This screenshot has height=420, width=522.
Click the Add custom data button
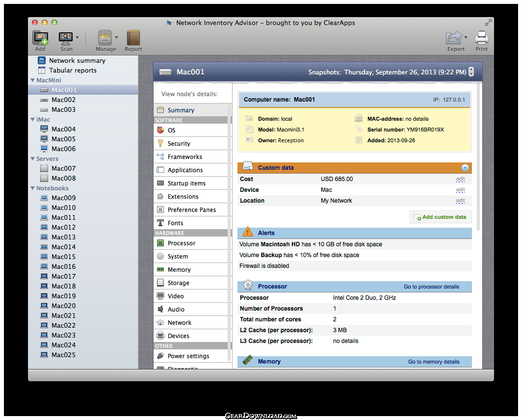pyautogui.click(x=440, y=217)
